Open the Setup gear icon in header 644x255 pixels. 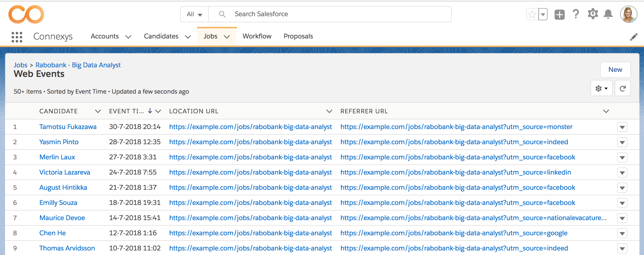pos(593,14)
